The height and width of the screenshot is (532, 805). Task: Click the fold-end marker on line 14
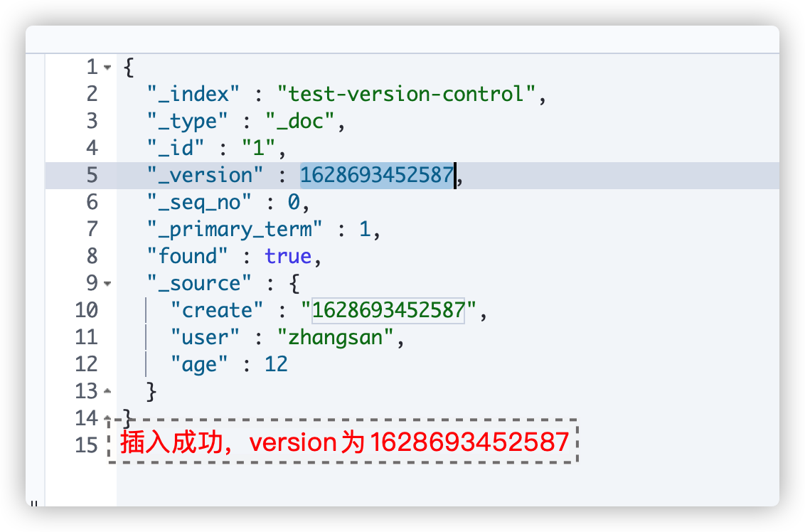tap(107, 418)
